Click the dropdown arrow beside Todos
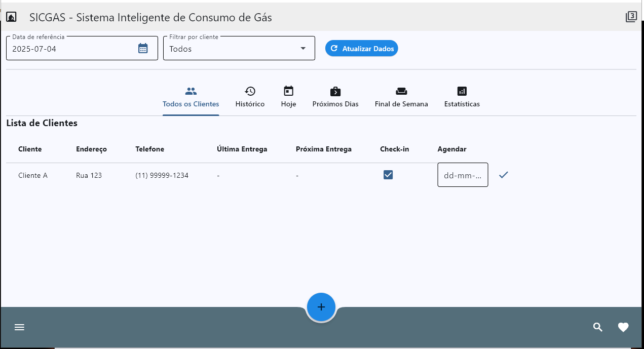 (x=303, y=48)
